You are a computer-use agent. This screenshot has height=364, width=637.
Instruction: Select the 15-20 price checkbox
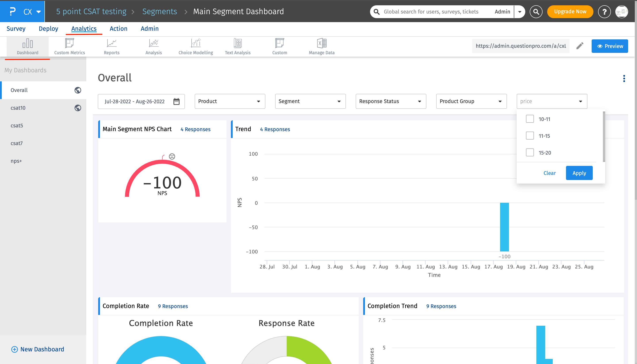(x=530, y=153)
